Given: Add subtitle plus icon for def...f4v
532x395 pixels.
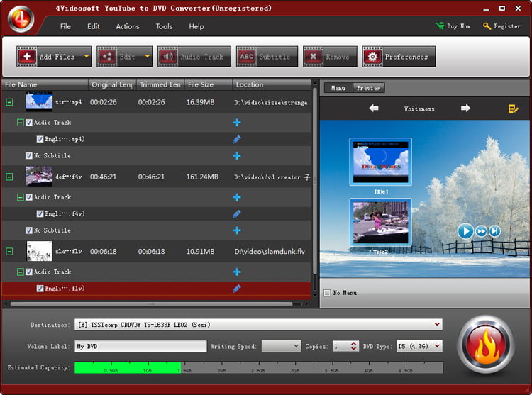Looking at the screenshot, I should pyautogui.click(x=237, y=230).
